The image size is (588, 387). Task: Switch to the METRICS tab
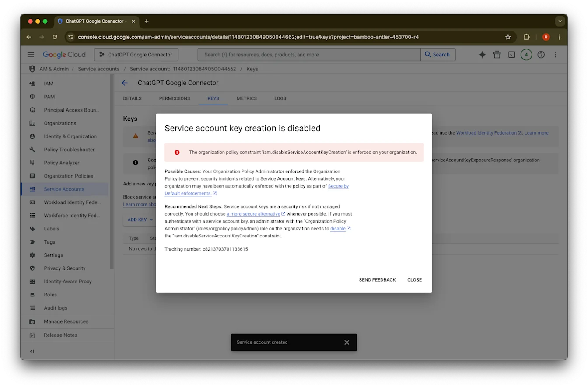(247, 98)
